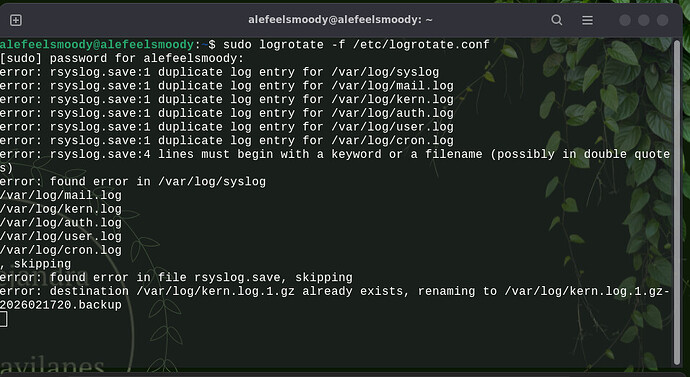Click the duplicate log entry line for /var/log/mail.log
The image size is (690, 377).
[227, 86]
